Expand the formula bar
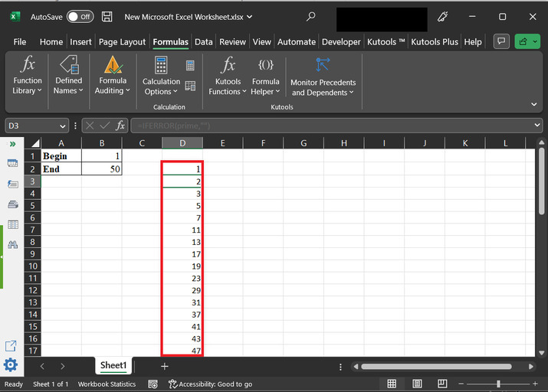This screenshot has width=548, height=392. (537, 126)
